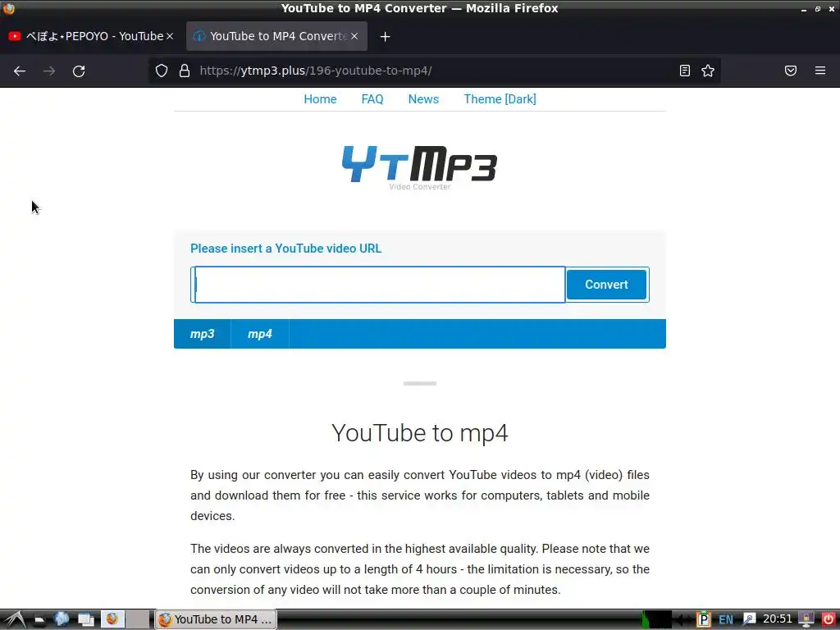The width and height of the screenshot is (840, 630).
Task: Click the YouTube to MP4 taskbar window button
Action: pos(216,620)
